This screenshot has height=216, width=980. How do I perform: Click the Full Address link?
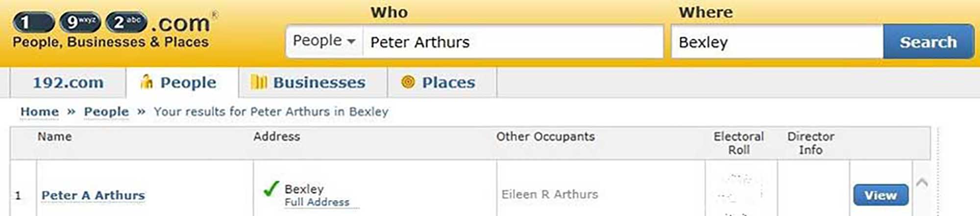tap(317, 202)
